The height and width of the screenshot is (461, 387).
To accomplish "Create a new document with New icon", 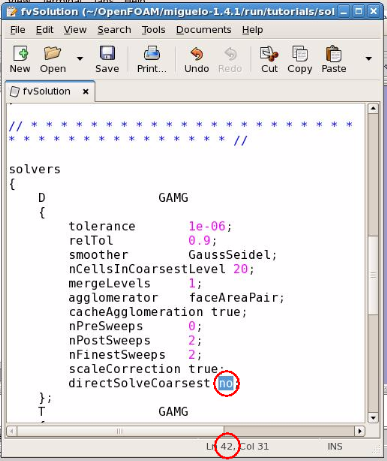I will (x=20, y=59).
